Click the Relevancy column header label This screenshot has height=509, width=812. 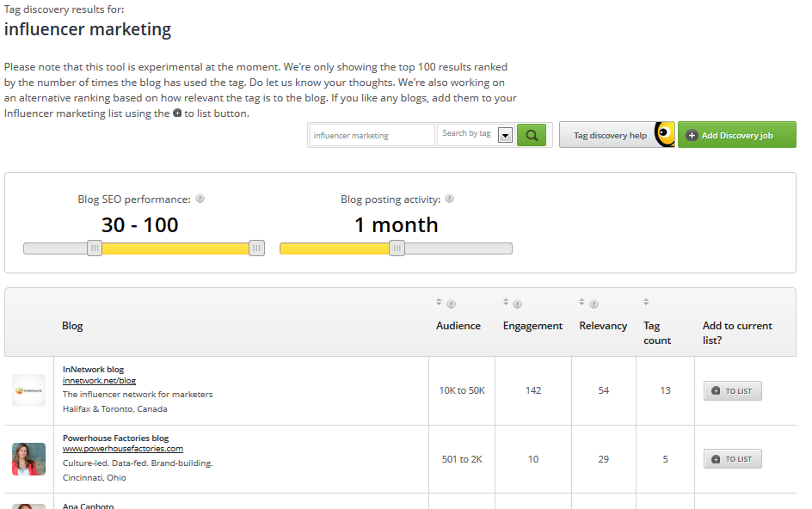[x=603, y=326]
